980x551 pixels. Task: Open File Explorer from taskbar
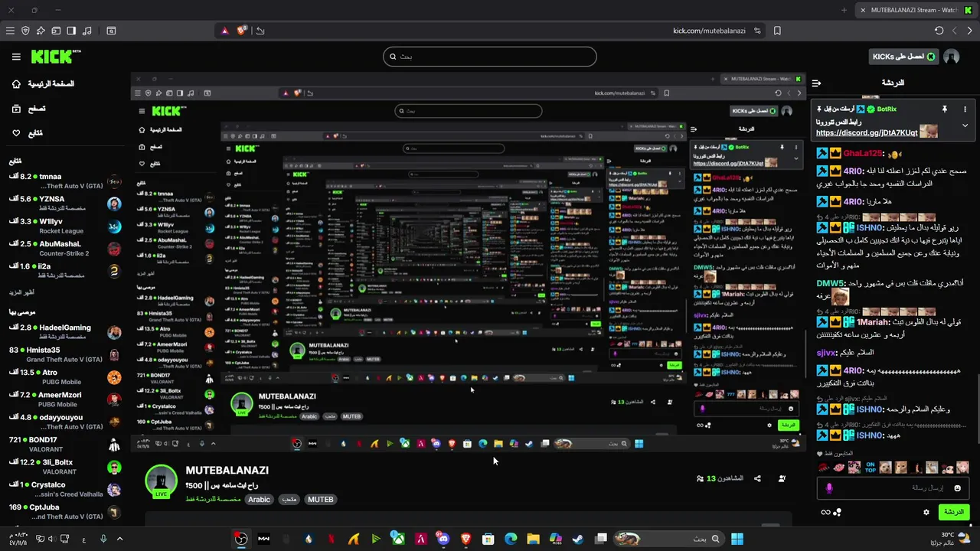[x=533, y=539]
